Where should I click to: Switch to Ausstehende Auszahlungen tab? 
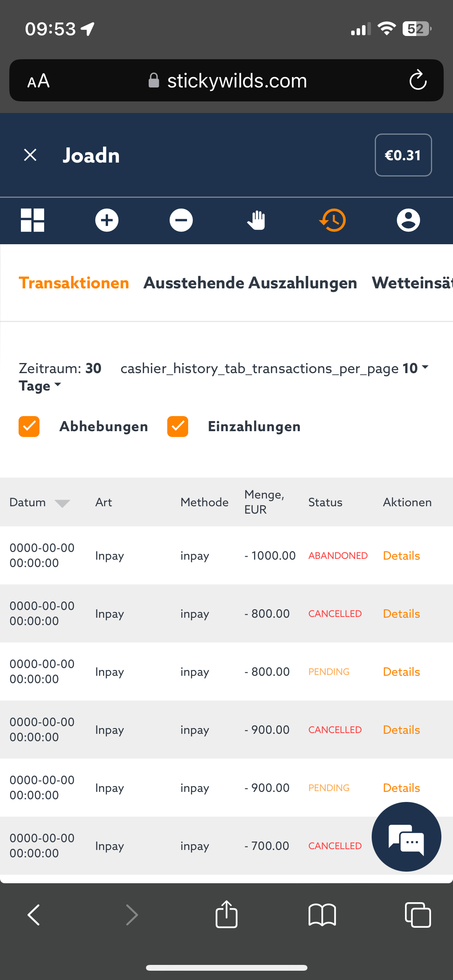point(250,283)
